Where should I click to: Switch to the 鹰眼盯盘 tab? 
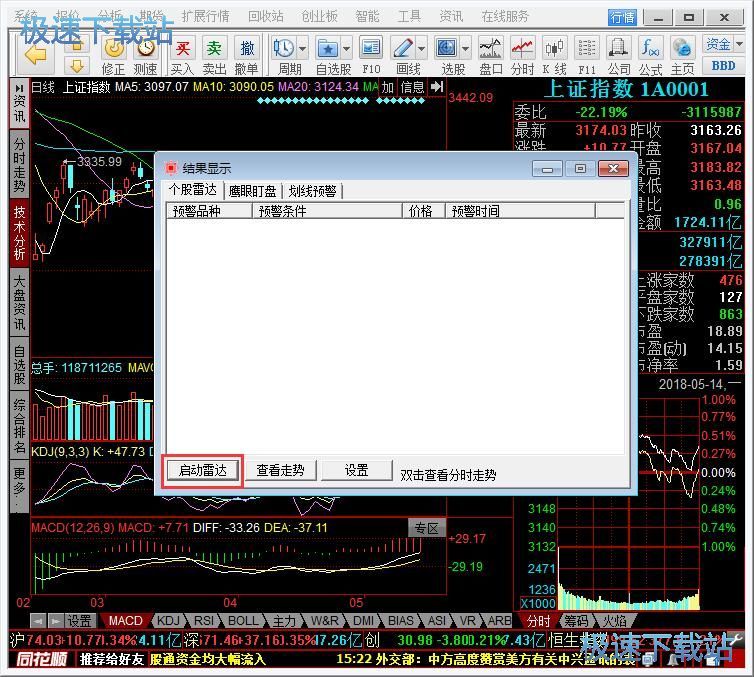[252, 191]
